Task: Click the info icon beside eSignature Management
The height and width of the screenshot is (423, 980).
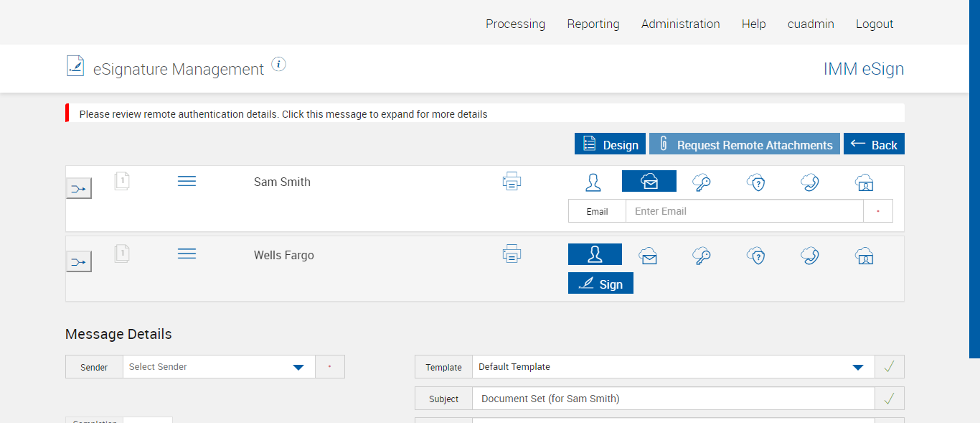Action: point(279,65)
